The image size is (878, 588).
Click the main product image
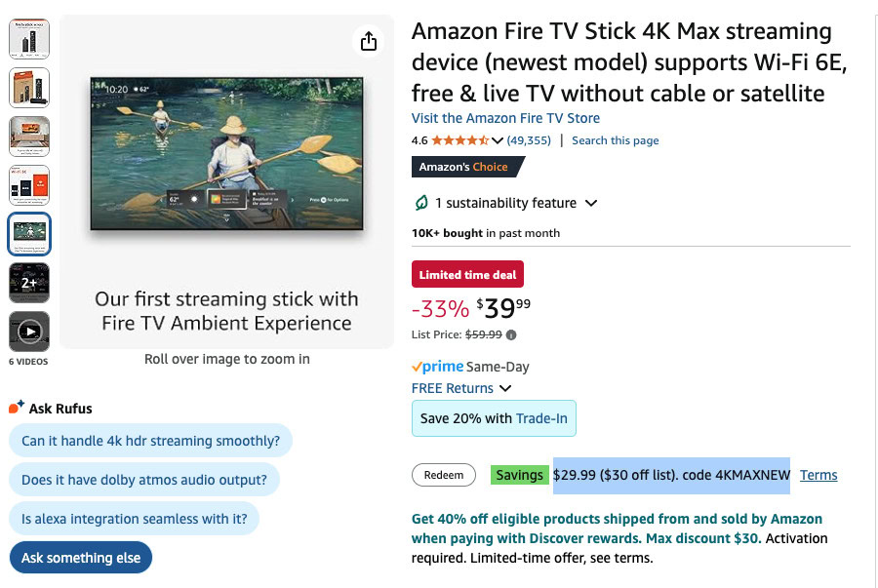(x=226, y=154)
